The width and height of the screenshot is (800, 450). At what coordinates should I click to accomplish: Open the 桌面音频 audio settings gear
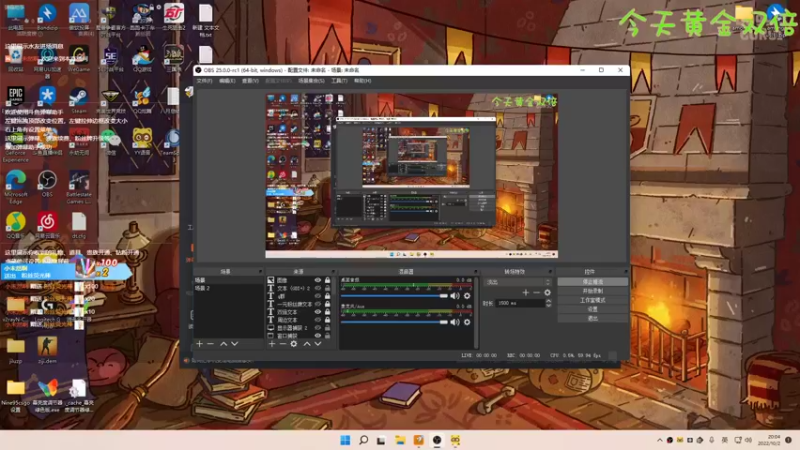pyautogui.click(x=467, y=296)
